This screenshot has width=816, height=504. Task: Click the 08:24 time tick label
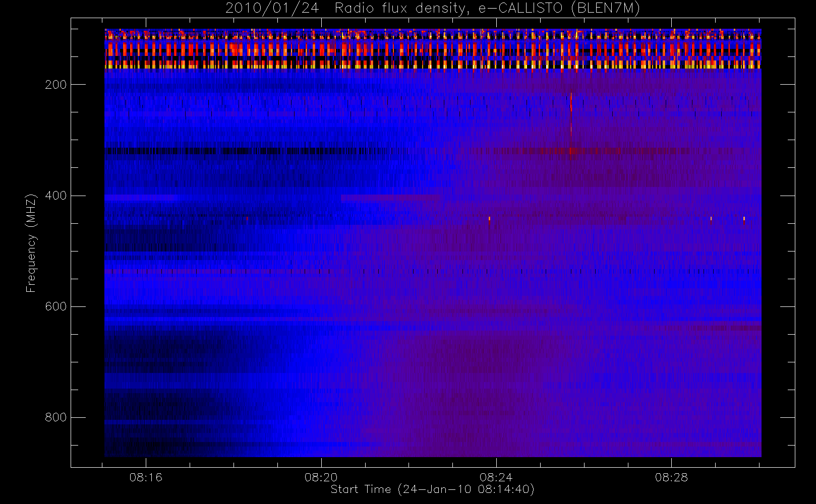pyautogui.click(x=496, y=477)
